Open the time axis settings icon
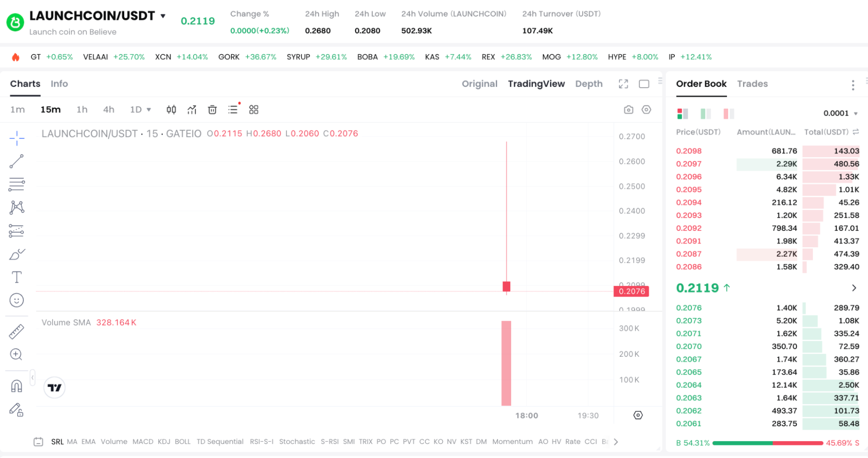 click(638, 415)
